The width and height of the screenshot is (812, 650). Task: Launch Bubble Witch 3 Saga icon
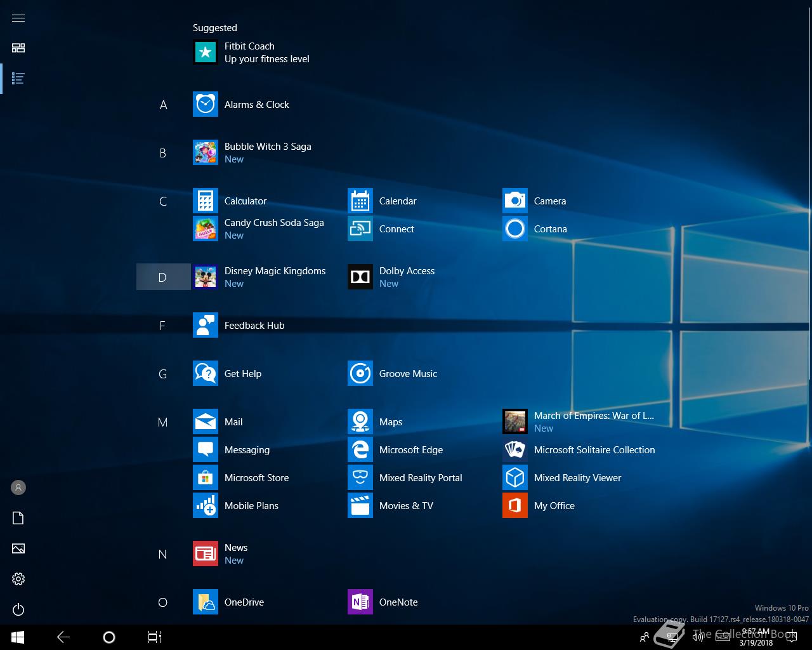pos(206,152)
